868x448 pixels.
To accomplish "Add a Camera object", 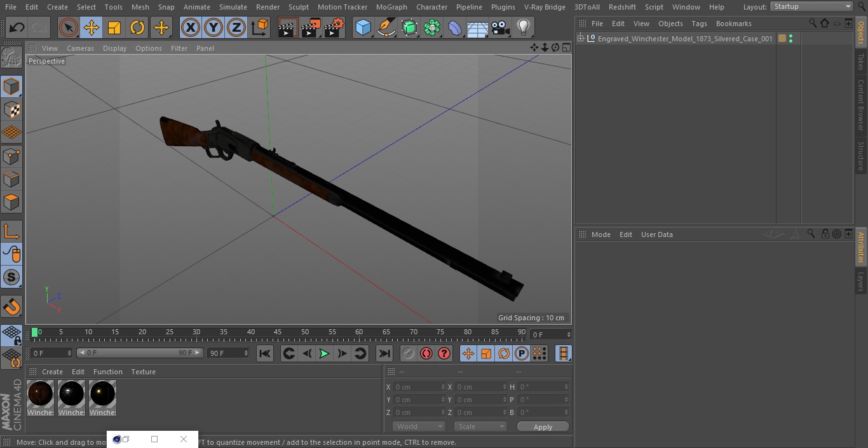I will pyautogui.click(x=501, y=27).
